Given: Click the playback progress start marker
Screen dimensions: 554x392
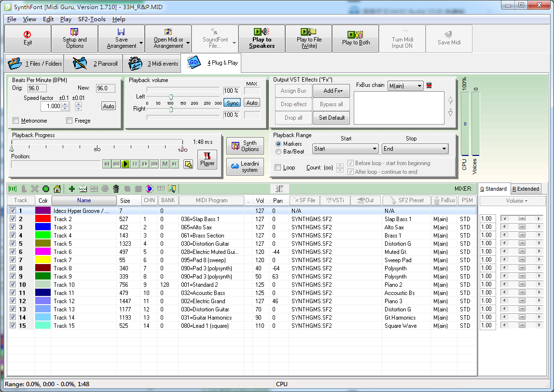Looking at the screenshot, I should pyautogui.click(x=12, y=149).
